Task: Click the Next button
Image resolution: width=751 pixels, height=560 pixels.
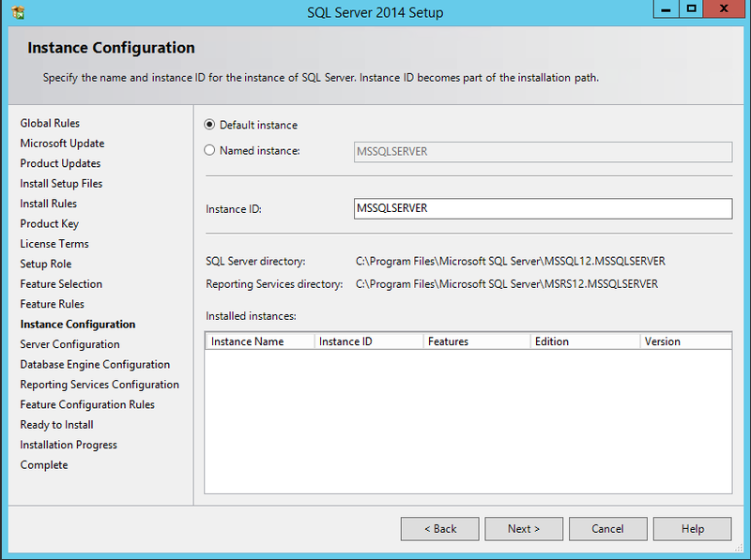Action: coord(524,529)
